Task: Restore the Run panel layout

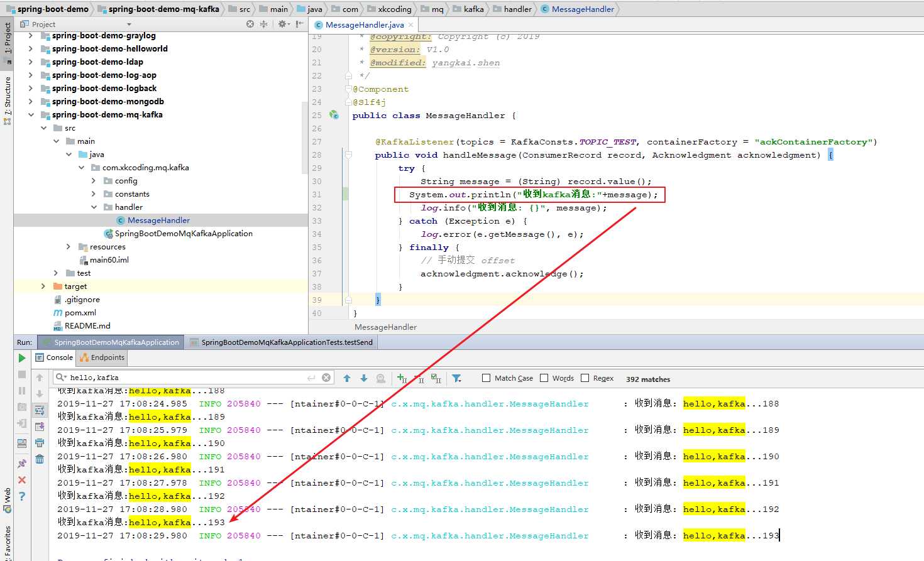Action: point(21,444)
